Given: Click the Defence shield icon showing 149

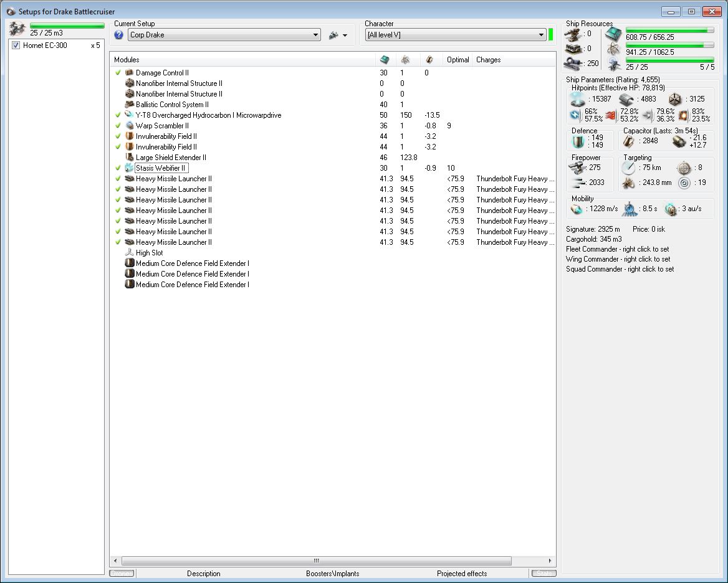Looking at the screenshot, I should click(x=578, y=141).
